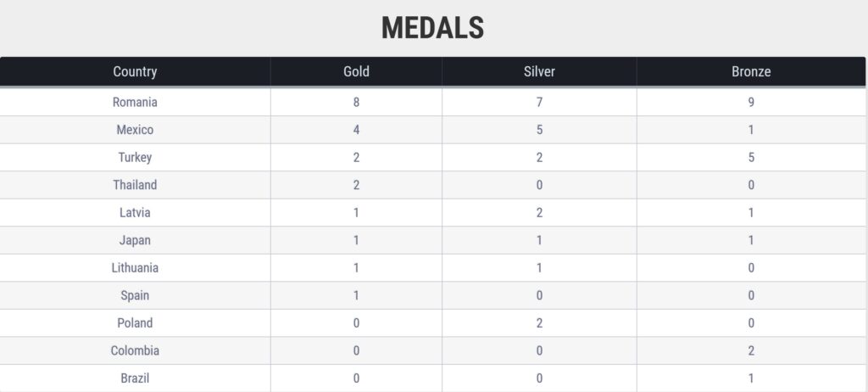Viewport: 868px width, 392px height.
Task: Click the Country column header
Action: click(135, 72)
